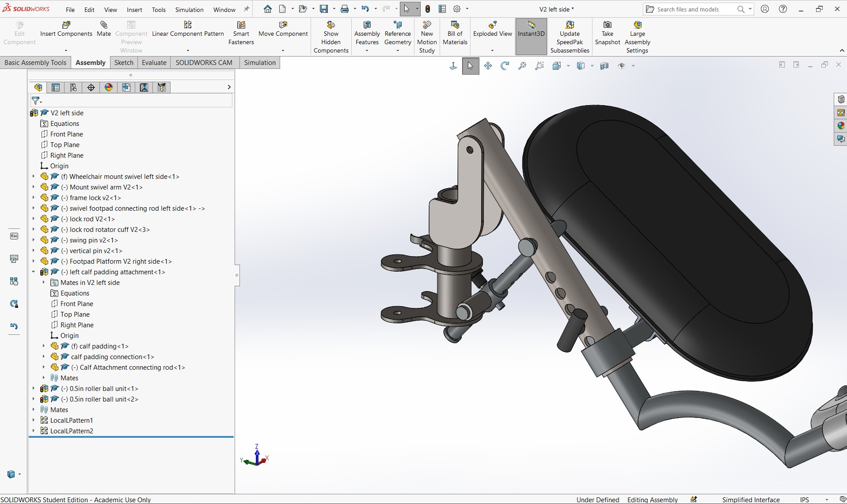Open Linear Component Pattern tool
Screen dimensions: 847x504
[188, 29]
